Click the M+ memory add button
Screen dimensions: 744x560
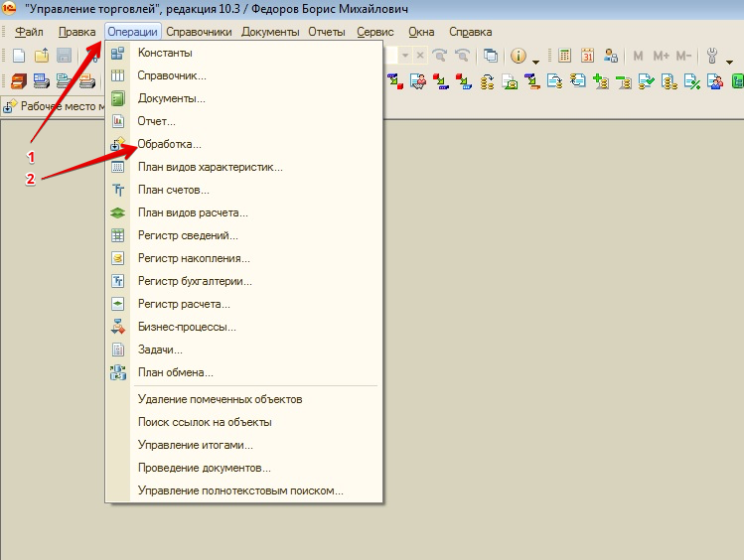click(x=661, y=56)
